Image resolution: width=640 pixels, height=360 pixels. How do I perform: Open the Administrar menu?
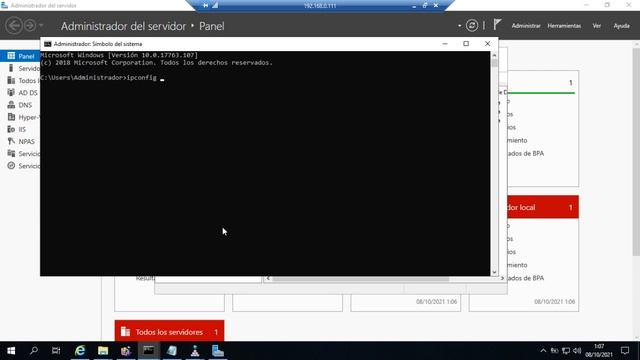[x=526, y=26]
